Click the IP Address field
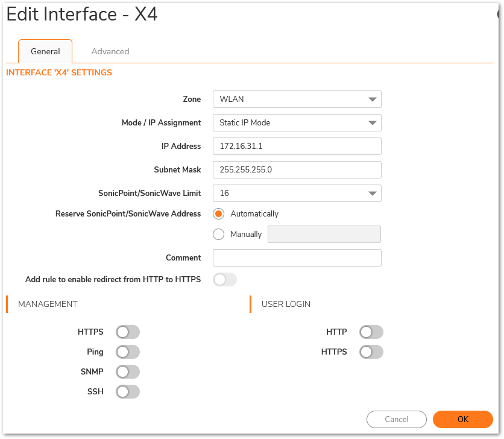This screenshot has width=504, height=439. point(297,147)
